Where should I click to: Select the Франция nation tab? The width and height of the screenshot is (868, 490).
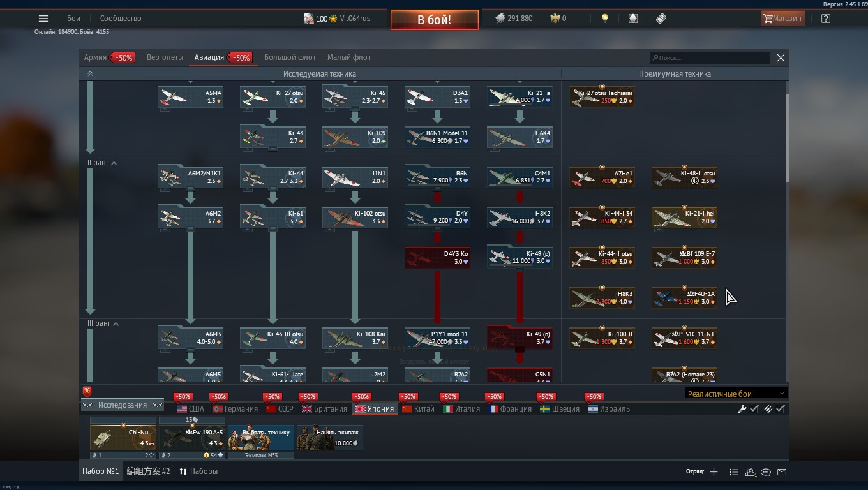click(x=510, y=409)
